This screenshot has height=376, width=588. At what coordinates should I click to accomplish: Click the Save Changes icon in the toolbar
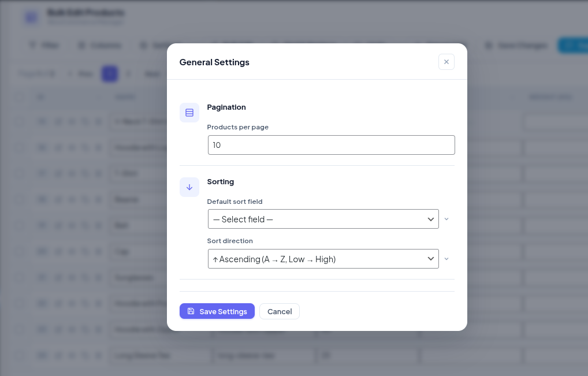click(489, 45)
